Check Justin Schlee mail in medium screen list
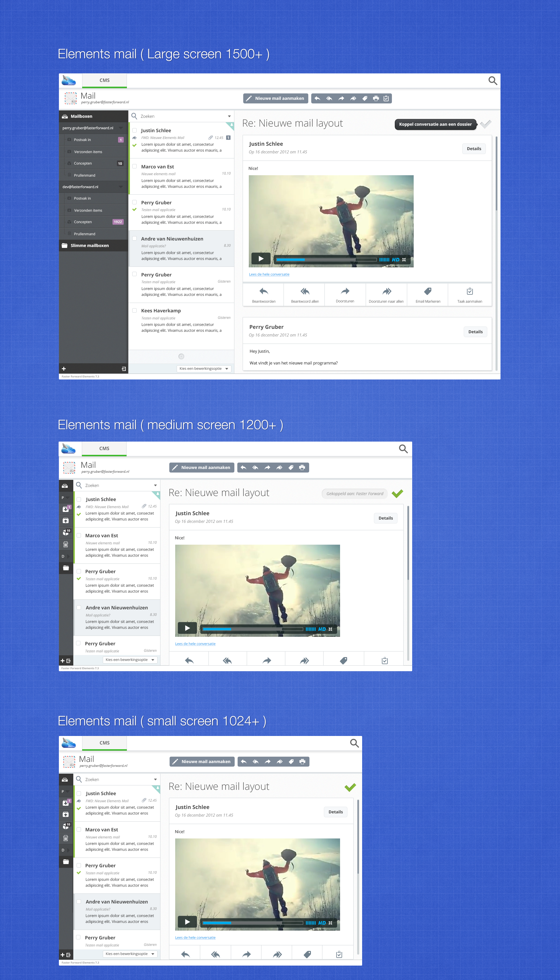Viewport: 560px width, 980px height. coord(78,499)
